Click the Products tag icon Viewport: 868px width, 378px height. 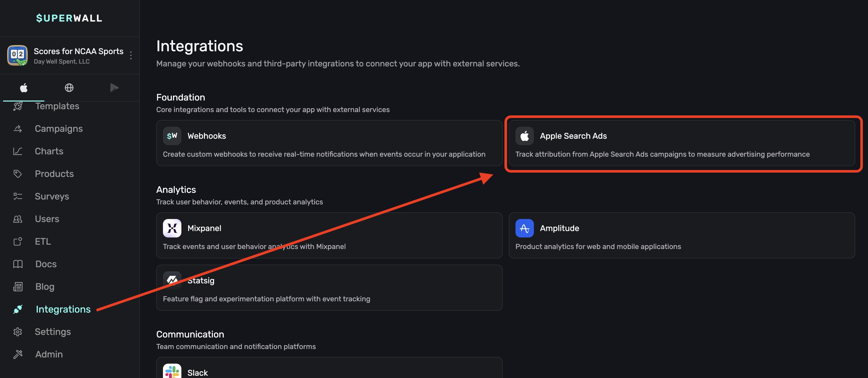click(x=17, y=174)
